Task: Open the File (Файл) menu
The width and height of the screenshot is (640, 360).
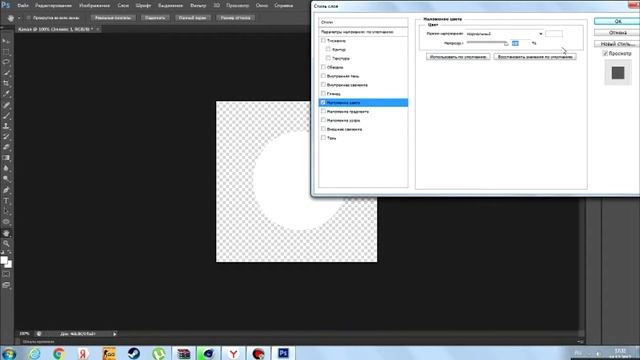Action: pos(23,5)
